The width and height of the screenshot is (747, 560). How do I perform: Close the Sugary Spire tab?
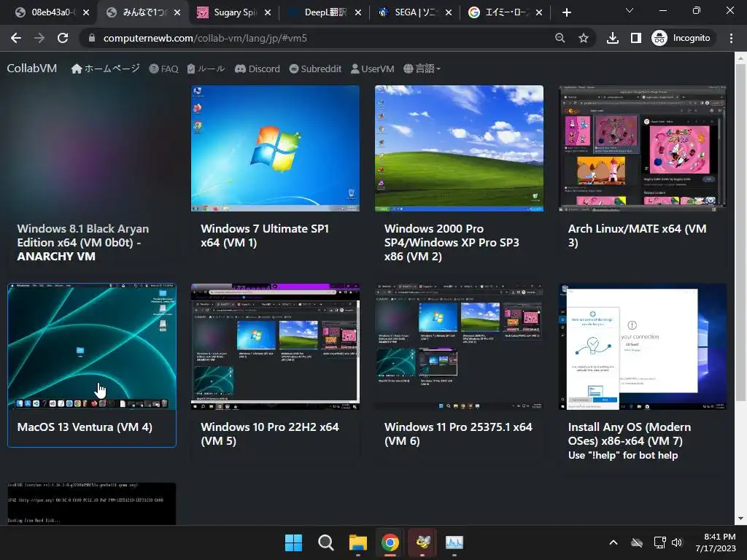(268, 12)
